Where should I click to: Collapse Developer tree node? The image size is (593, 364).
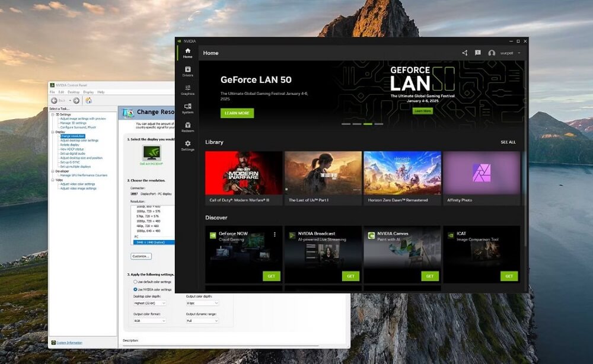pos(53,171)
